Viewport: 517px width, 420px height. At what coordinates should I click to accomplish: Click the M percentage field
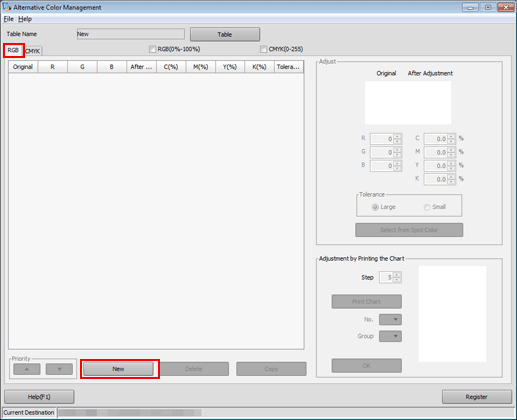point(436,152)
